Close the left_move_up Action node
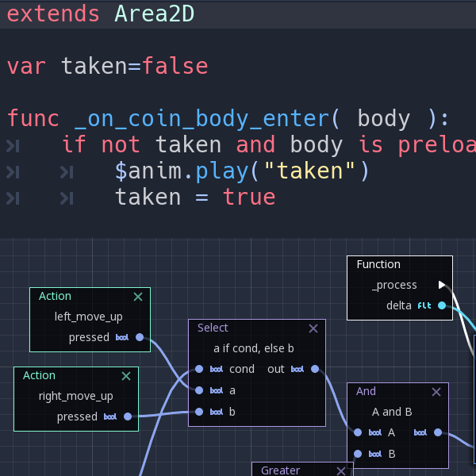 point(138,297)
